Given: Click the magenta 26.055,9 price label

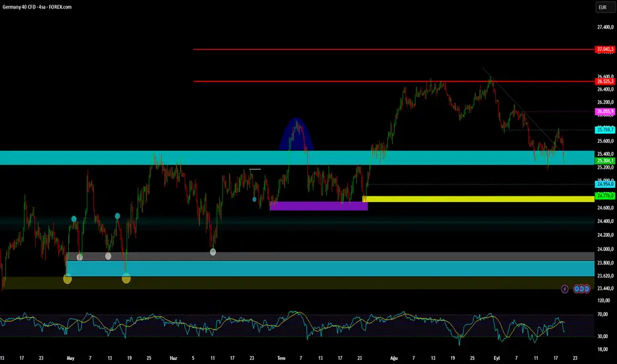Looking at the screenshot, I should [605, 111].
